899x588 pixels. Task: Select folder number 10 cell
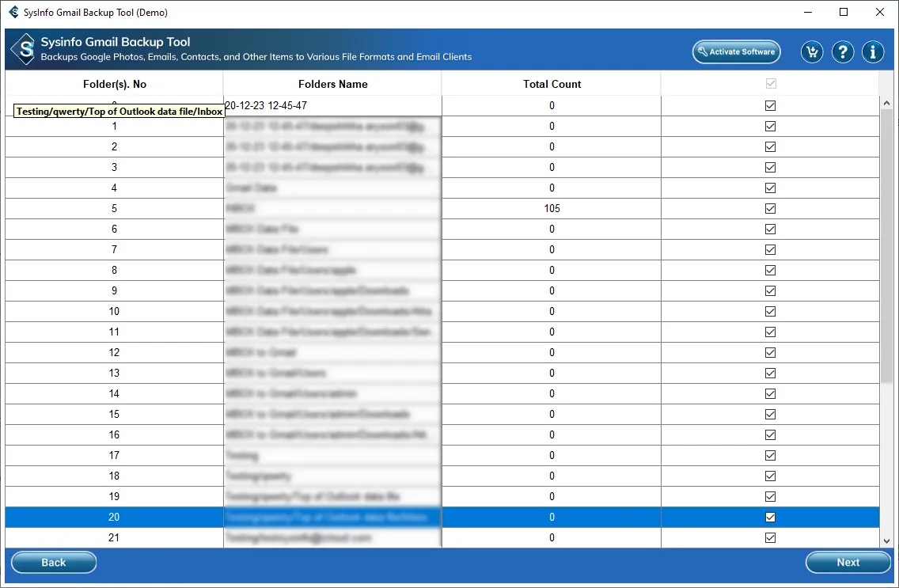pyautogui.click(x=114, y=311)
